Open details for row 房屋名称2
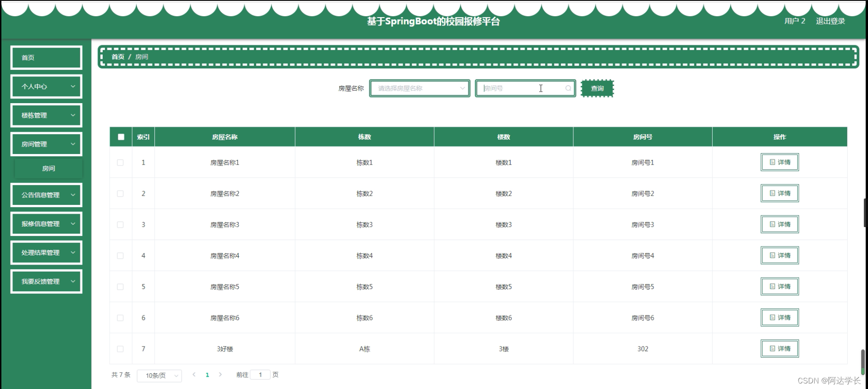868x389 pixels. tap(780, 193)
